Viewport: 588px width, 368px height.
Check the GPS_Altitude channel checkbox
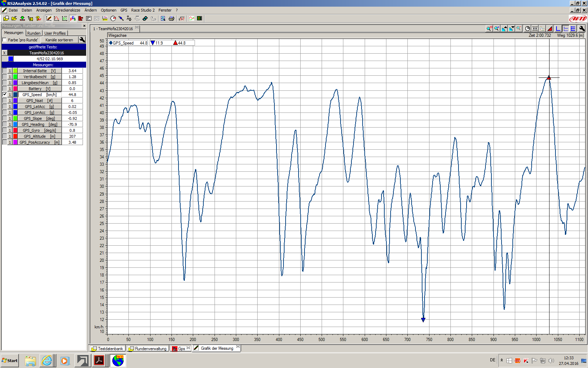(5, 136)
